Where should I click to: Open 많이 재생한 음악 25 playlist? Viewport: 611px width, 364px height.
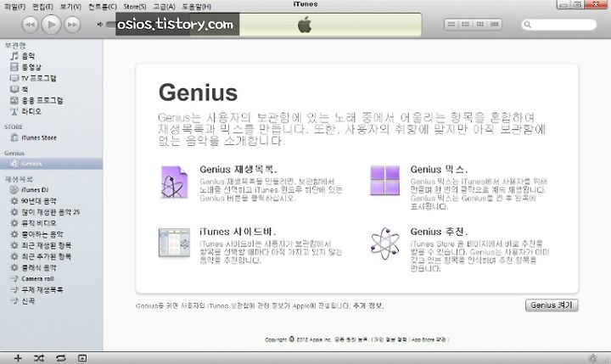52,212
